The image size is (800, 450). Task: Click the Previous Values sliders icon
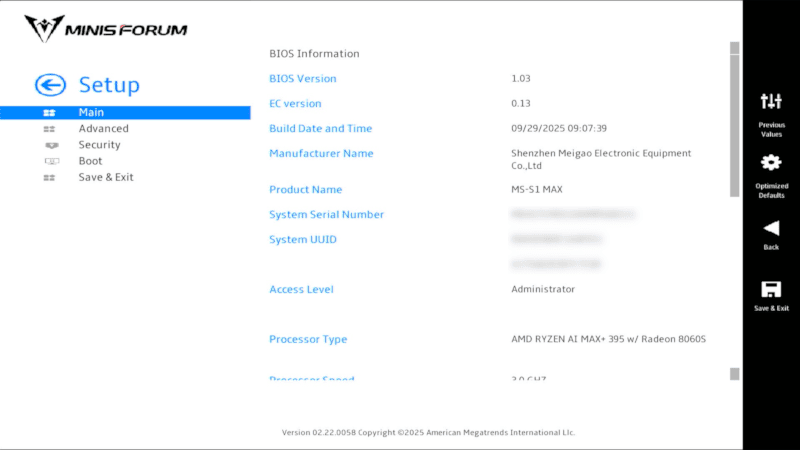click(771, 101)
